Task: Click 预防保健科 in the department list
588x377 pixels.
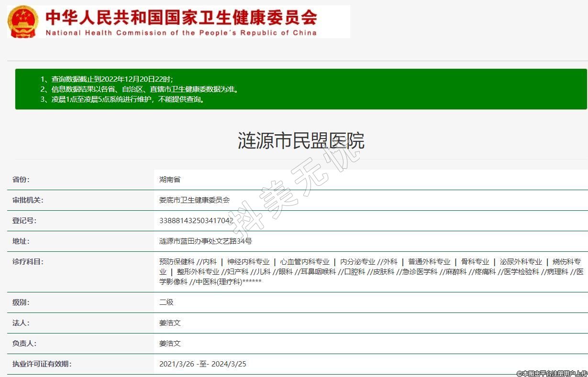Action: (x=177, y=262)
